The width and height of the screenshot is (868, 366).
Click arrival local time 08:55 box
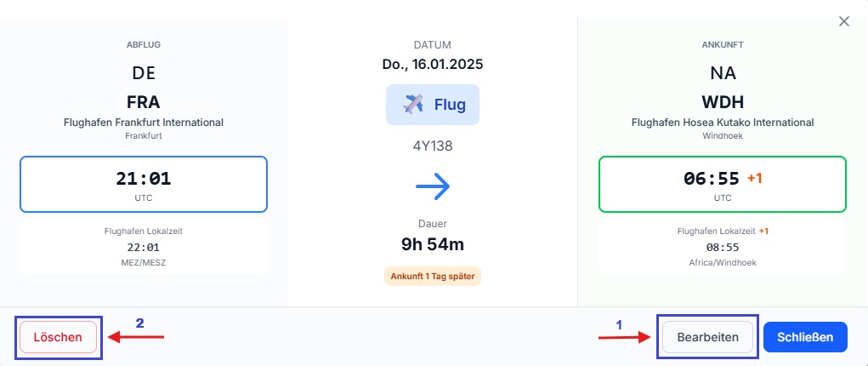coord(722,247)
